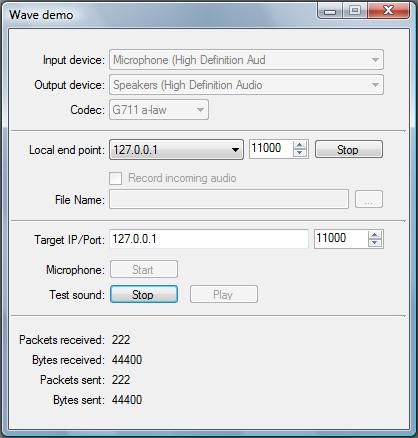Click the Target IP address field
Image resolution: width=418 pixels, height=438 pixels.
209,239
